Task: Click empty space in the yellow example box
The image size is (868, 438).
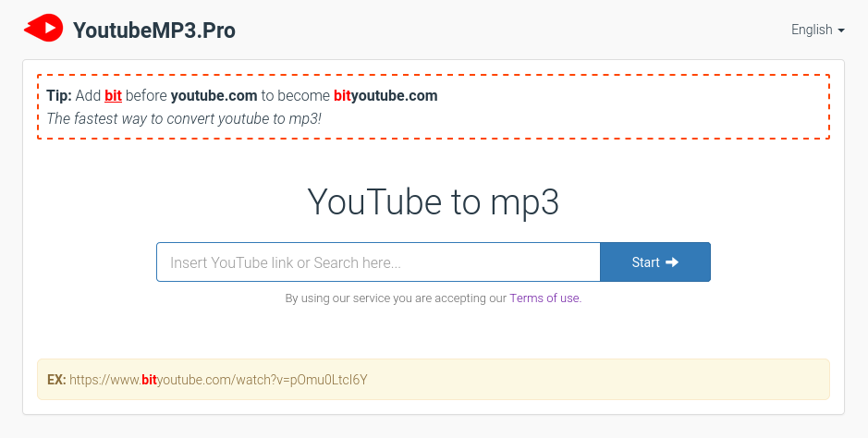Action: pyautogui.click(x=601, y=380)
